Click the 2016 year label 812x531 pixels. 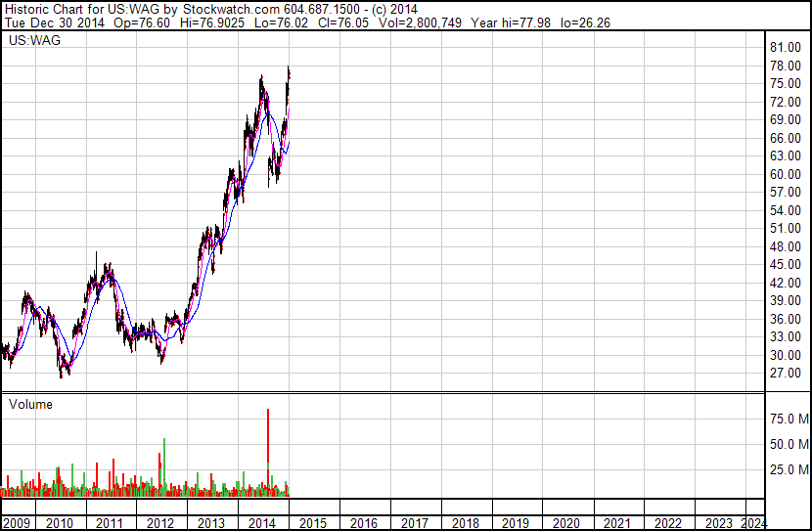point(364,523)
